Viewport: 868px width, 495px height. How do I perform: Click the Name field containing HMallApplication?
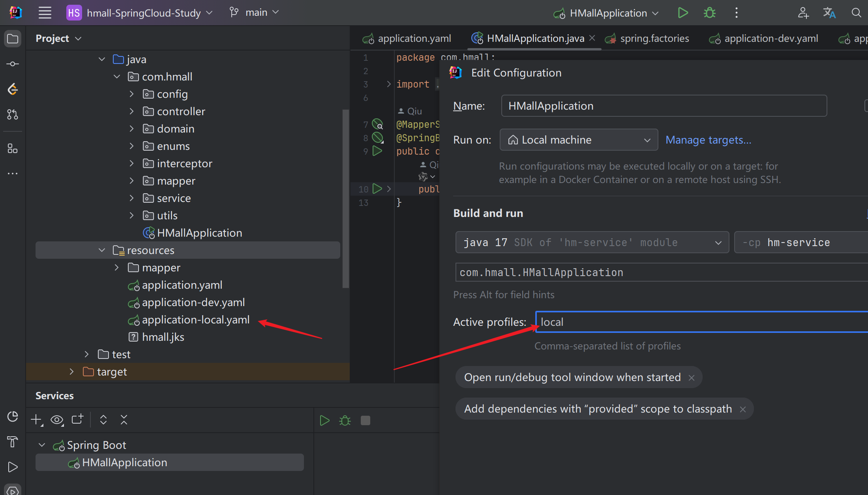click(664, 106)
